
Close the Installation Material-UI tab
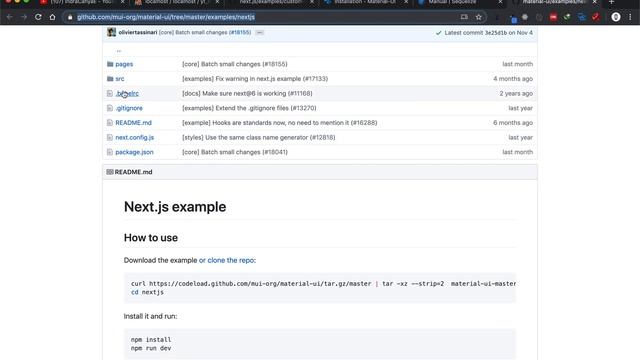point(406,2)
